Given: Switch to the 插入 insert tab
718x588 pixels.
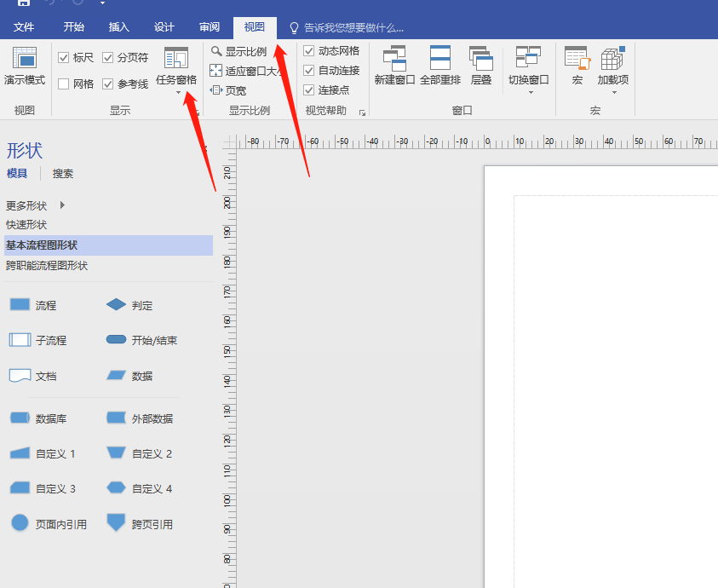Looking at the screenshot, I should tap(118, 27).
